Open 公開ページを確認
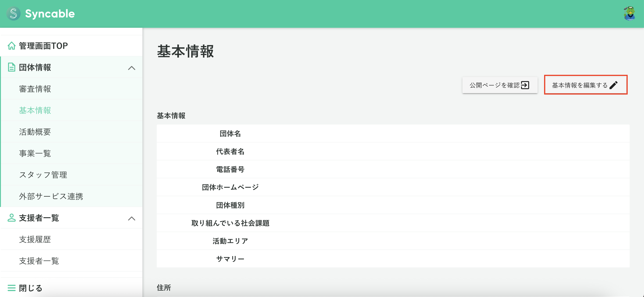This screenshot has width=644, height=297. [500, 85]
